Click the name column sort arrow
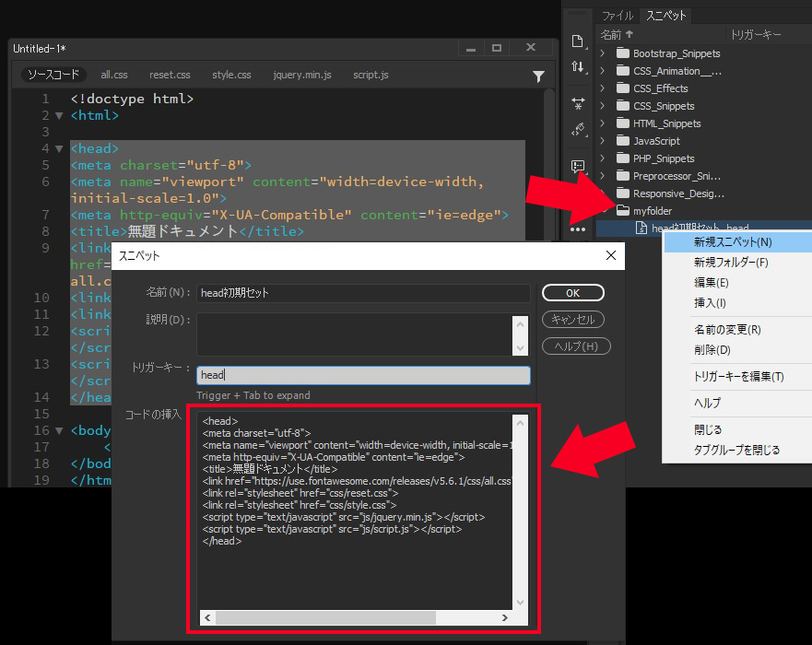The image size is (812, 645). coord(630,34)
